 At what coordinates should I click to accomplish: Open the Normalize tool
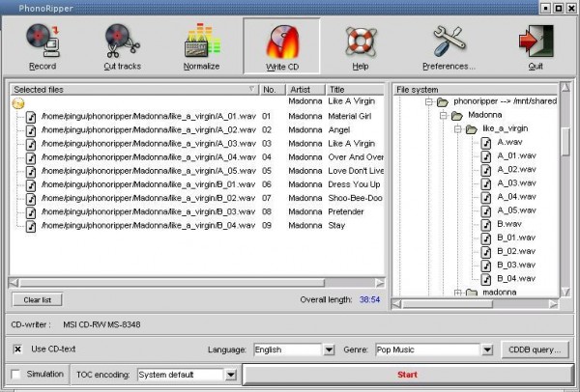point(202,46)
